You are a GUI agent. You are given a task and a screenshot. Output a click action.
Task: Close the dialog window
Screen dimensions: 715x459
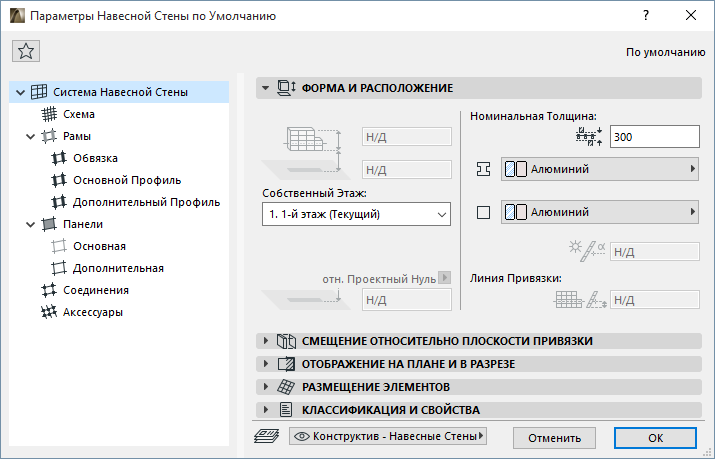coord(691,15)
